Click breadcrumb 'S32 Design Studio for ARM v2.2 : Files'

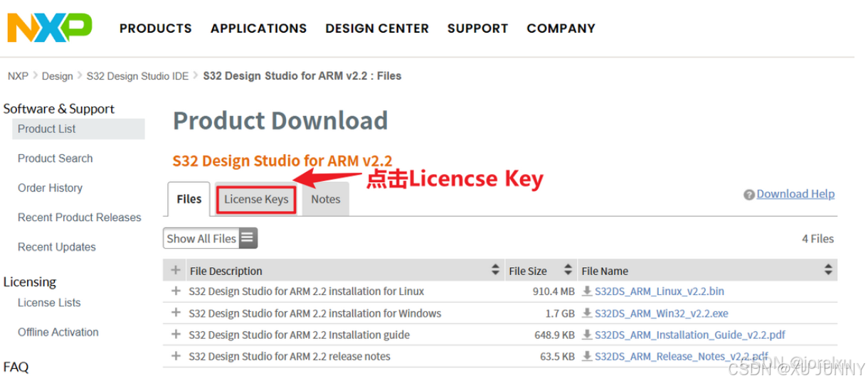coord(302,76)
